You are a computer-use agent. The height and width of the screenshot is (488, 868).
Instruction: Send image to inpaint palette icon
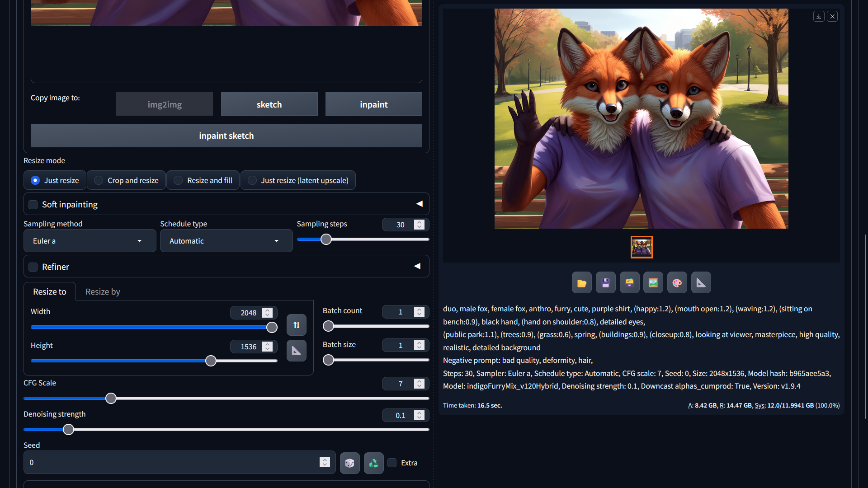(677, 283)
